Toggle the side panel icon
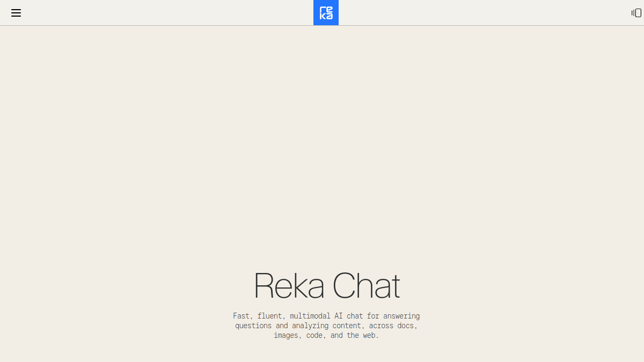Image resolution: width=644 pixels, height=362 pixels. pyautogui.click(x=636, y=13)
